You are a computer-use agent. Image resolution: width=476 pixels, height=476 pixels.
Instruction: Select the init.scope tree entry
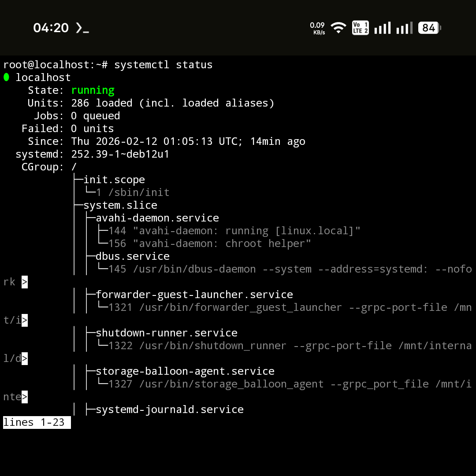[114, 180]
